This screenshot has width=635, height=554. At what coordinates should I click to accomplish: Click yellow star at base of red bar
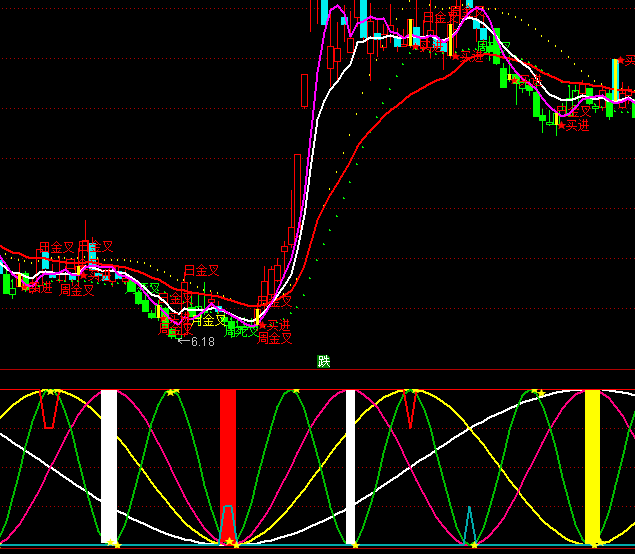[229, 542]
